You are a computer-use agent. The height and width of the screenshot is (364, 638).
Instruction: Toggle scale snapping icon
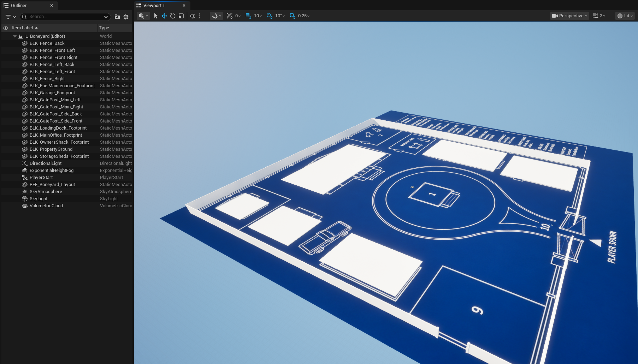[293, 16]
